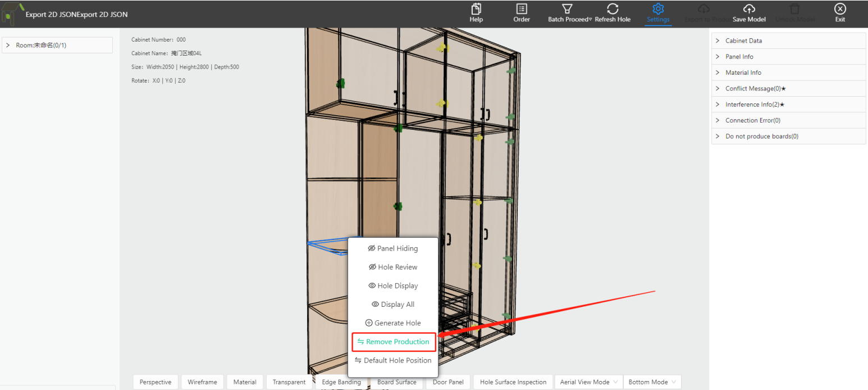Image resolution: width=868 pixels, height=390 pixels.
Task: Expand the Interference Info(2) section
Action: pos(789,105)
